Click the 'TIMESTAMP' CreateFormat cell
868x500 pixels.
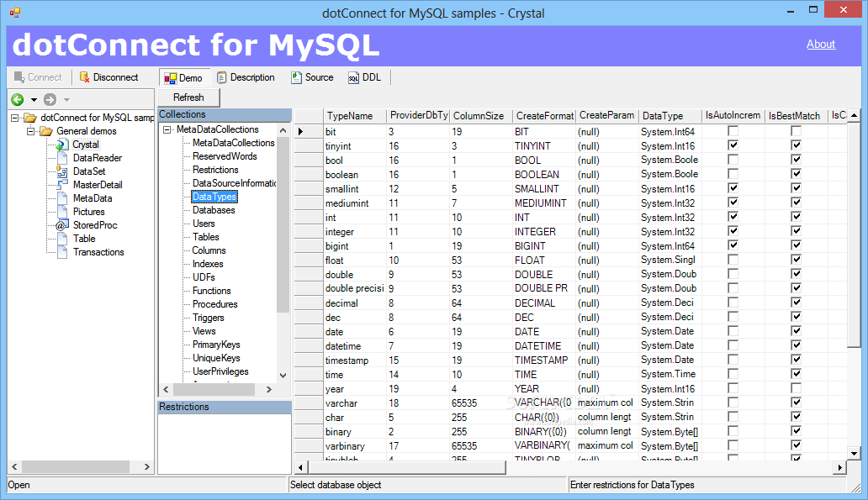tap(544, 360)
